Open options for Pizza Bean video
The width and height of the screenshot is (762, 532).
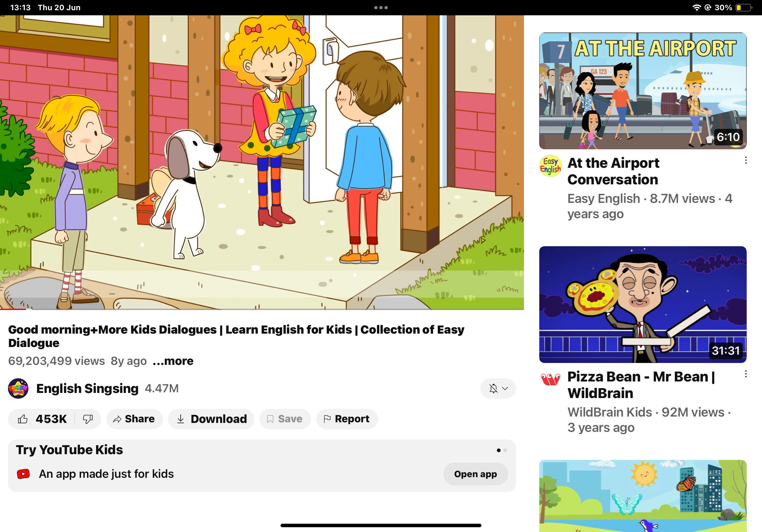coord(746,374)
